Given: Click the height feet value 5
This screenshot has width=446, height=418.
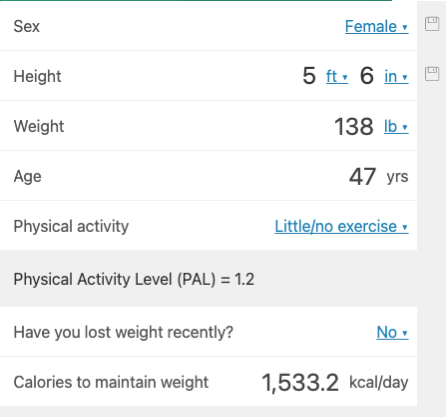Looking at the screenshot, I should point(309,76).
